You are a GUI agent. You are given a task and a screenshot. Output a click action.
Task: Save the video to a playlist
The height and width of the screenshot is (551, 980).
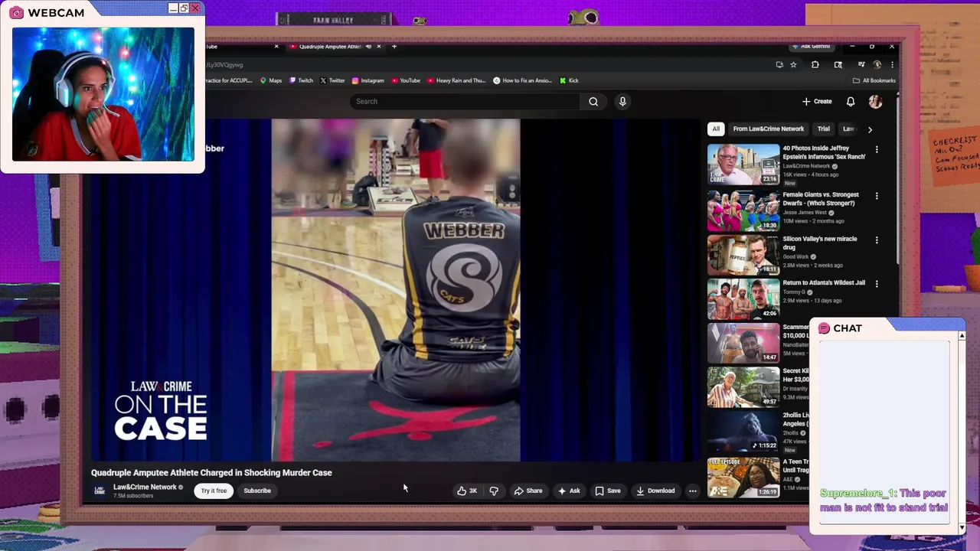[608, 491]
